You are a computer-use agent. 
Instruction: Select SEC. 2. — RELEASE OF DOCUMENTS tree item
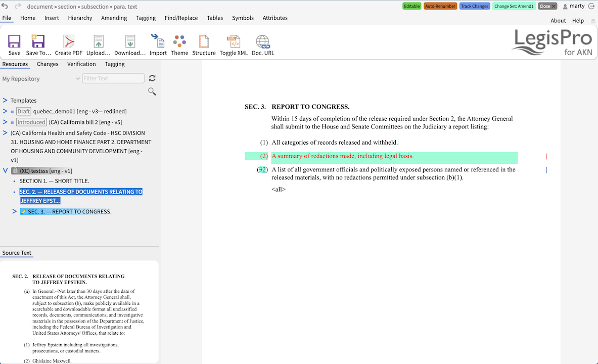(81, 196)
